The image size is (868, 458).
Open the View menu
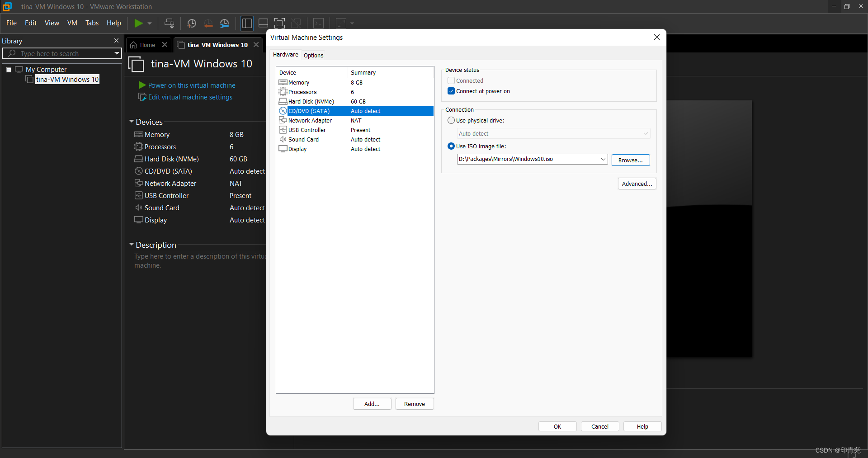click(52, 23)
